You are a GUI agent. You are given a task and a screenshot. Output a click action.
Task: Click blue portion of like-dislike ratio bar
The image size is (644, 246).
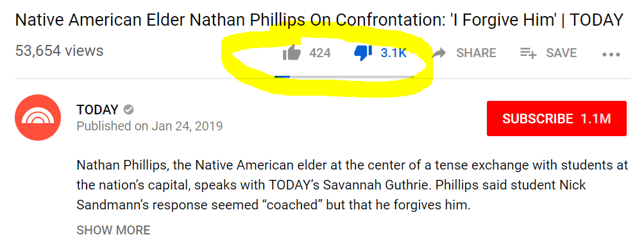(x=283, y=76)
